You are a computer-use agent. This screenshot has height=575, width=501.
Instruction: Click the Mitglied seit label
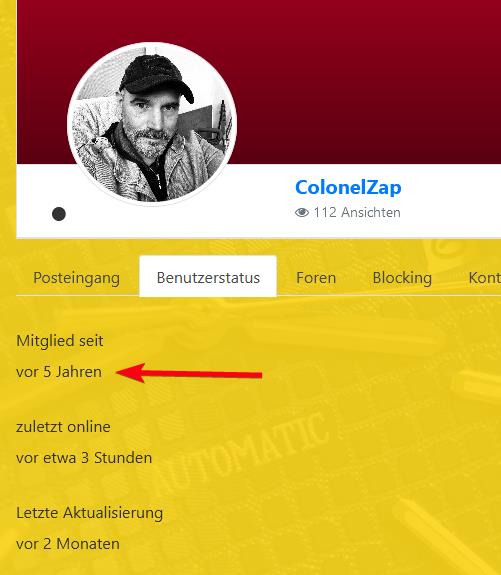coord(60,341)
